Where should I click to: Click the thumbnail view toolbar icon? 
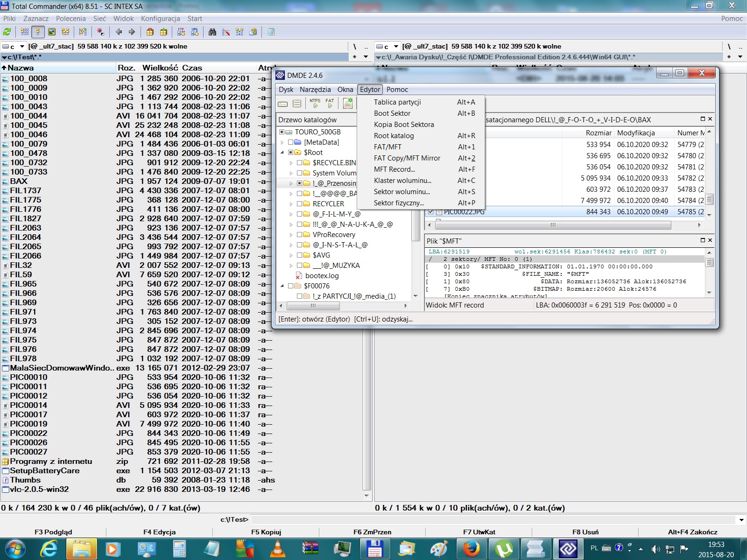pos(52,32)
